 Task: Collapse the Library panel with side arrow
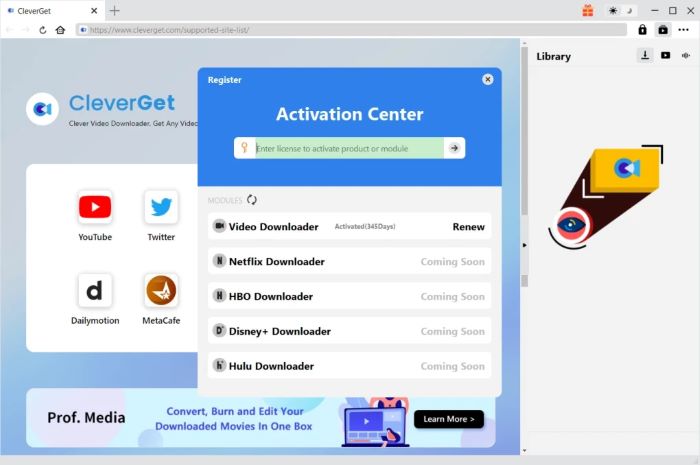525,245
